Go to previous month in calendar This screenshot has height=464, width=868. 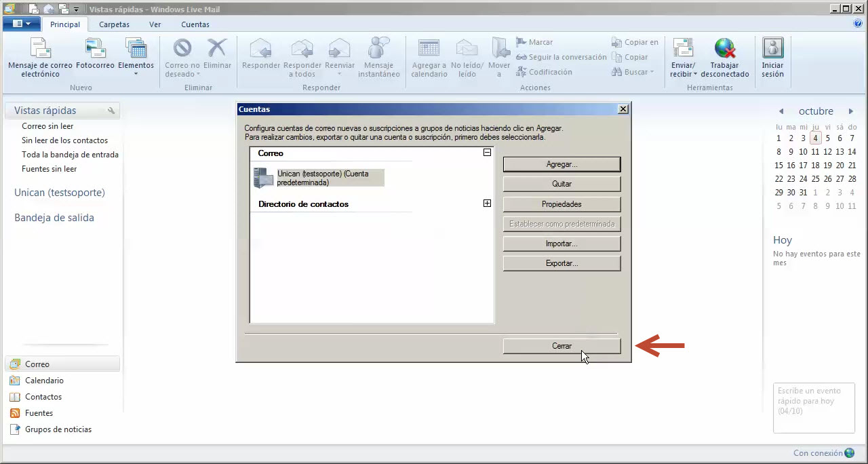coord(781,111)
